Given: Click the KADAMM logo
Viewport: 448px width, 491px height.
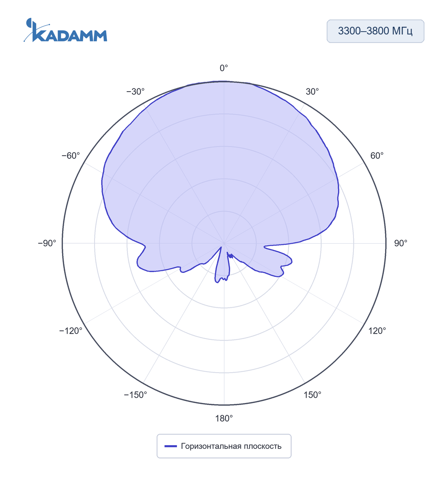Looking at the screenshot, I should point(65,30).
